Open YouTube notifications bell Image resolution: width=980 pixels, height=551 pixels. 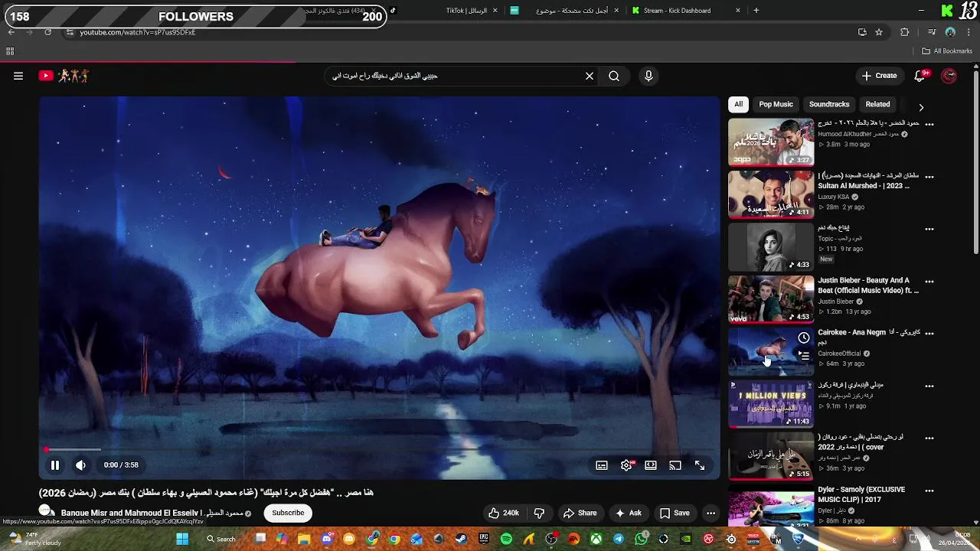point(920,76)
